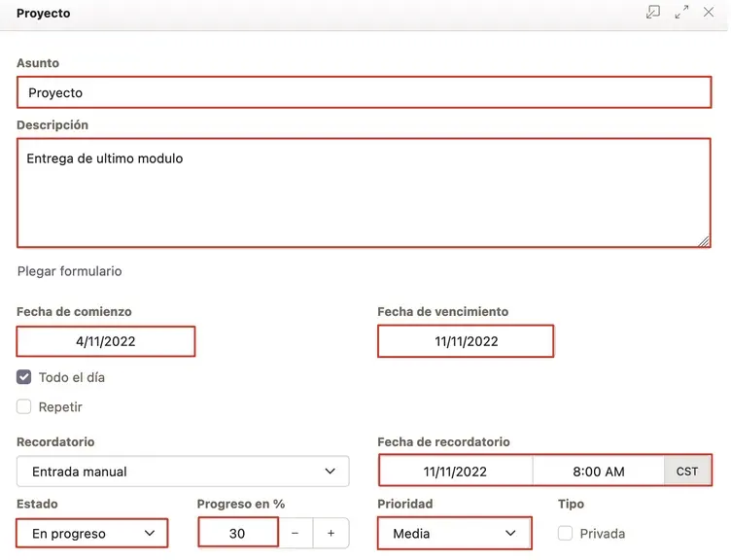
Task: Click into the Descripción text area
Action: (365, 192)
